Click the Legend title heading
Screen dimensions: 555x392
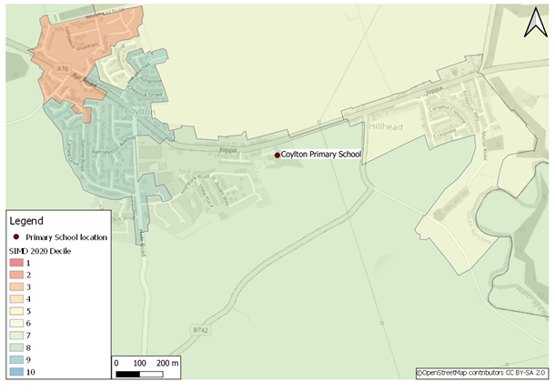(25, 221)
